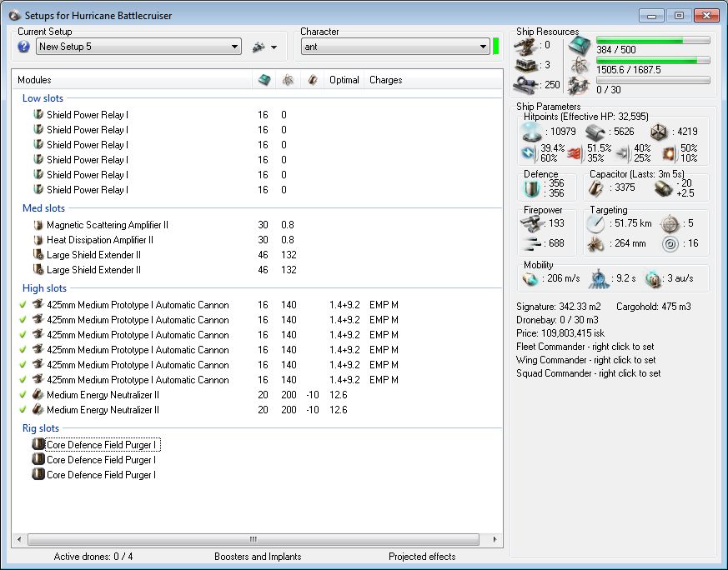
Task: Toggle active state of second 425mm Automatic Cannon
Action: pyautogui.click(x=23, y=319)
